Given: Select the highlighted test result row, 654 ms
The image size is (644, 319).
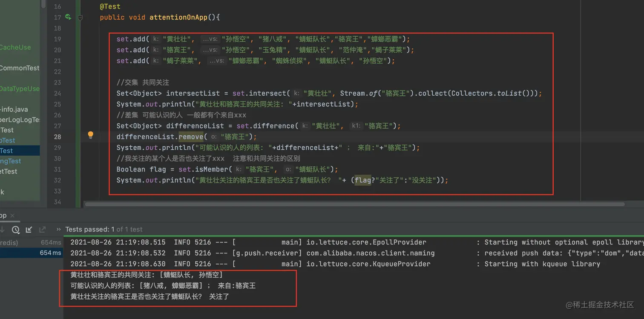Looking at the screenshot, I should tap(32, 253).
